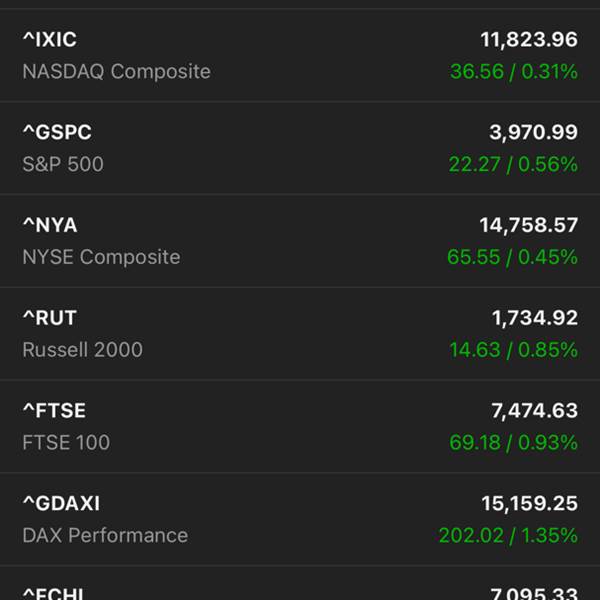
Task: Tap the ^RUT ticker symbol
Action: tap(49, 318)
